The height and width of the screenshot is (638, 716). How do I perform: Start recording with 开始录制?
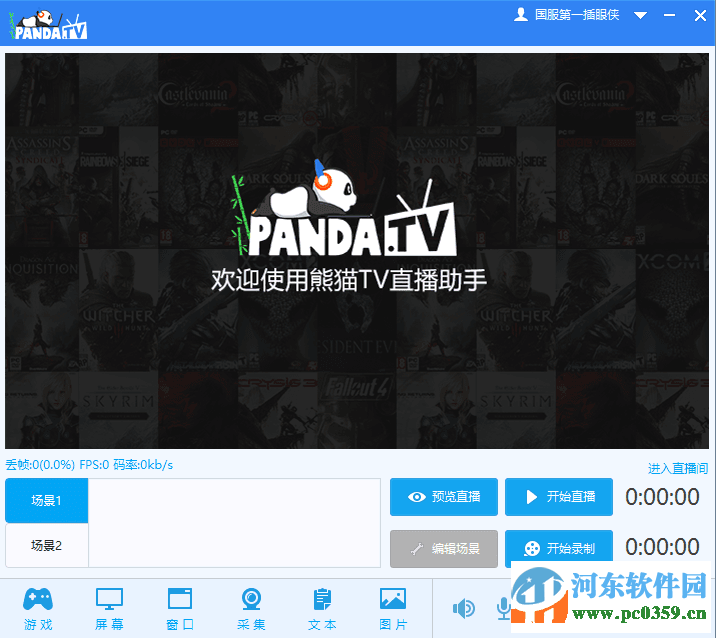click(x=559, y=546)
